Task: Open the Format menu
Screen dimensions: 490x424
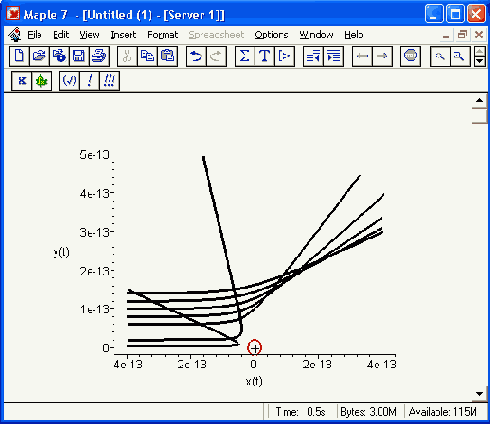Action: coord(163,35)
